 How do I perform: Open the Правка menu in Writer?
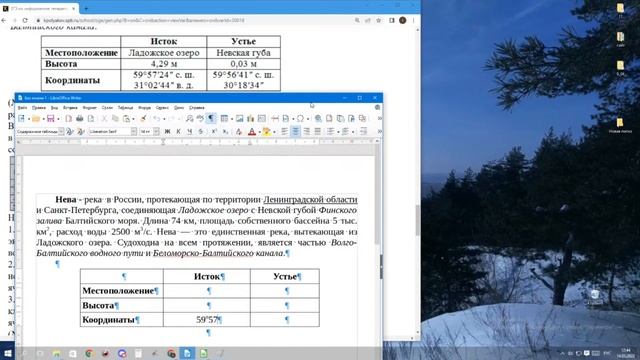tap(39, 108)
